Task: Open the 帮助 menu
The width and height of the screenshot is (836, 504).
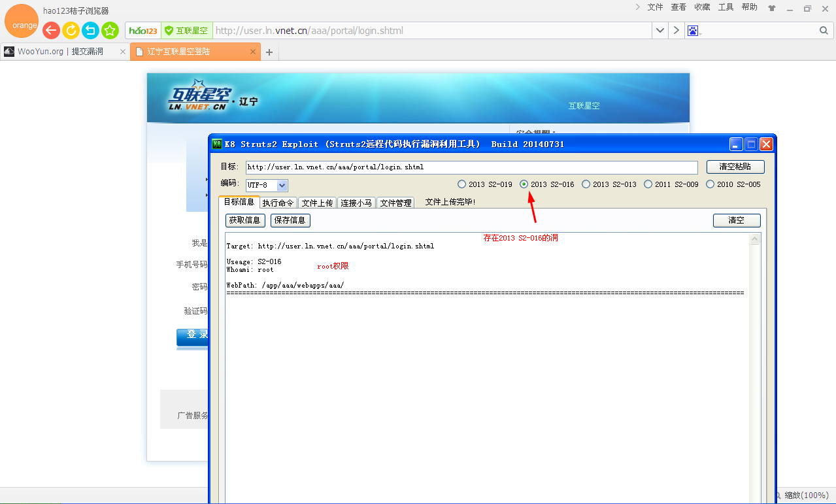Action: (x=749, y=7)
